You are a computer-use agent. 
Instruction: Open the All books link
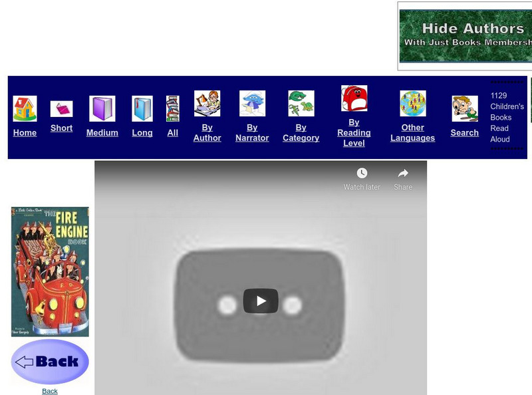pos(173,133)
